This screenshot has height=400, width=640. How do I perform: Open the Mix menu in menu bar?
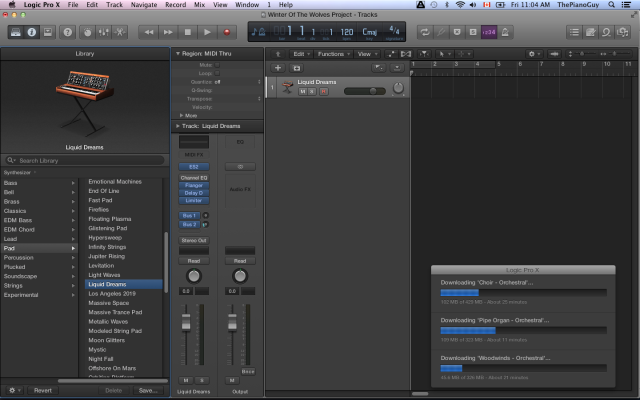point(199,4)
